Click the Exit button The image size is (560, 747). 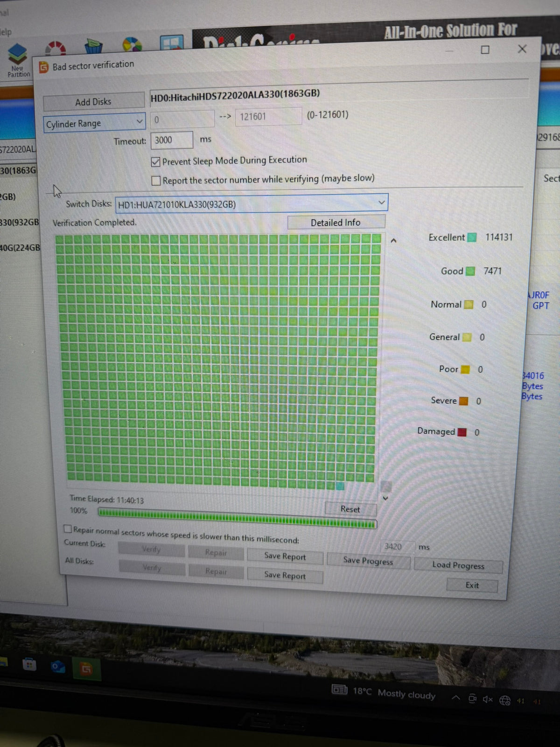pos(472,585)
